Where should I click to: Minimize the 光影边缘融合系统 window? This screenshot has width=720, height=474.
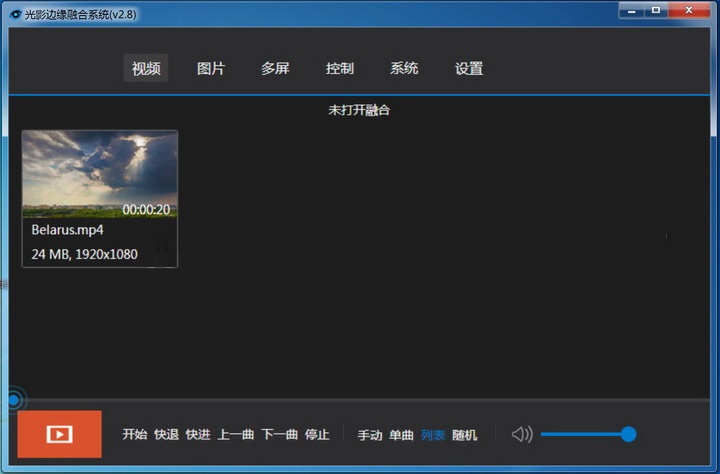[632, 10]
